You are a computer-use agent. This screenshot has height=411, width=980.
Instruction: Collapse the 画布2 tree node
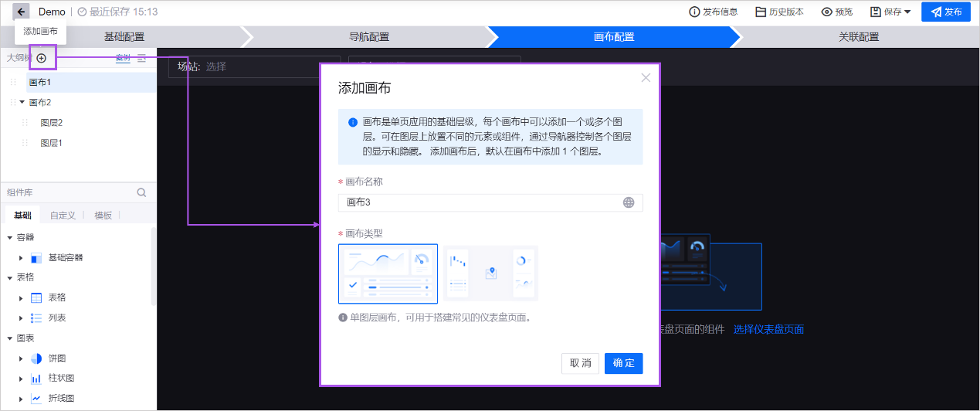point(22,102)
